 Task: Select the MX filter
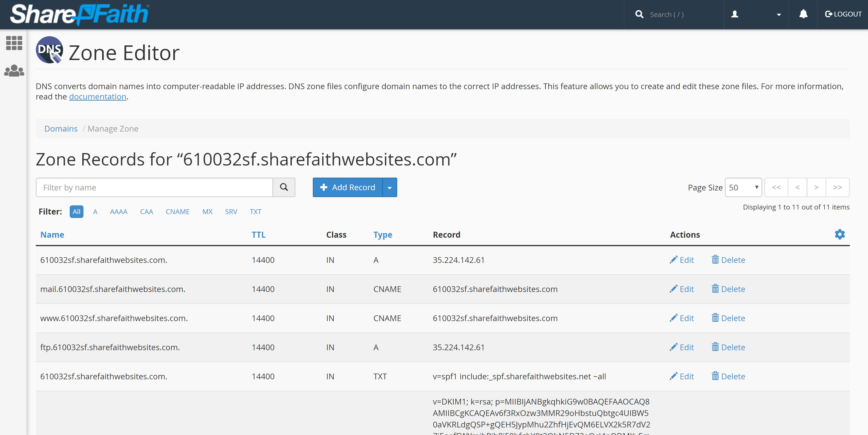click(207, 212)
